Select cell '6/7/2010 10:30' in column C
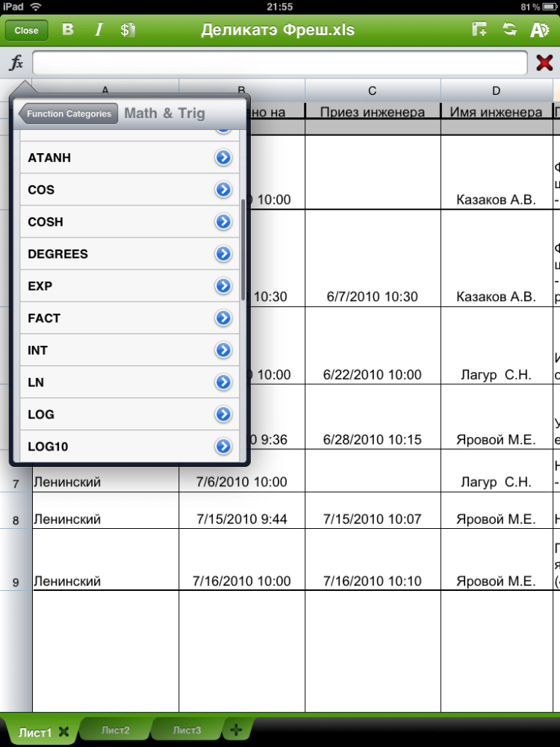This screenshot has height=747, width=560. click(373, 258)
